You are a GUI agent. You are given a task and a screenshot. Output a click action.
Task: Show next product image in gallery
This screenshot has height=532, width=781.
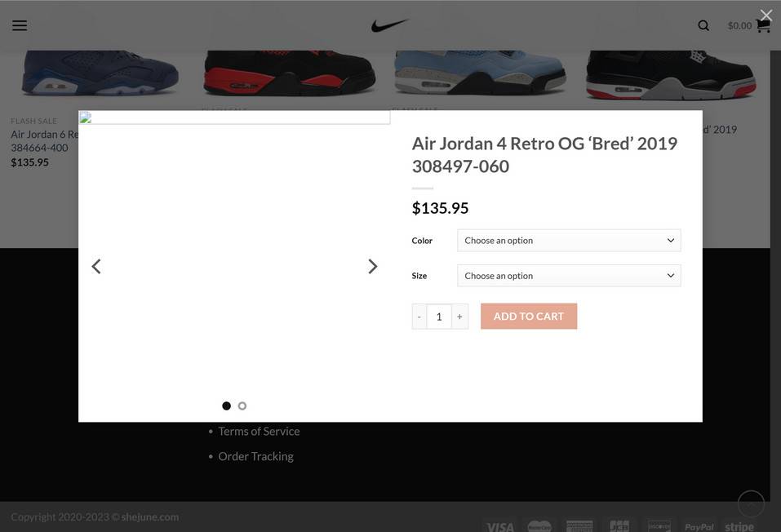pyautogui.click(x=373, y=267)
